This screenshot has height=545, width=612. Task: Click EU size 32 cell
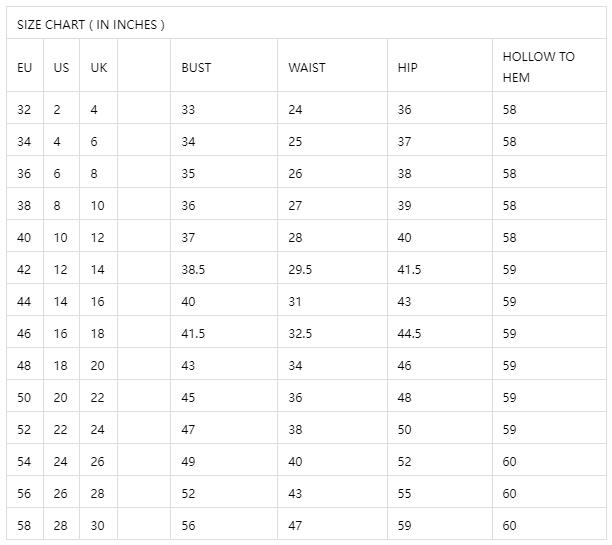[24, 109]
